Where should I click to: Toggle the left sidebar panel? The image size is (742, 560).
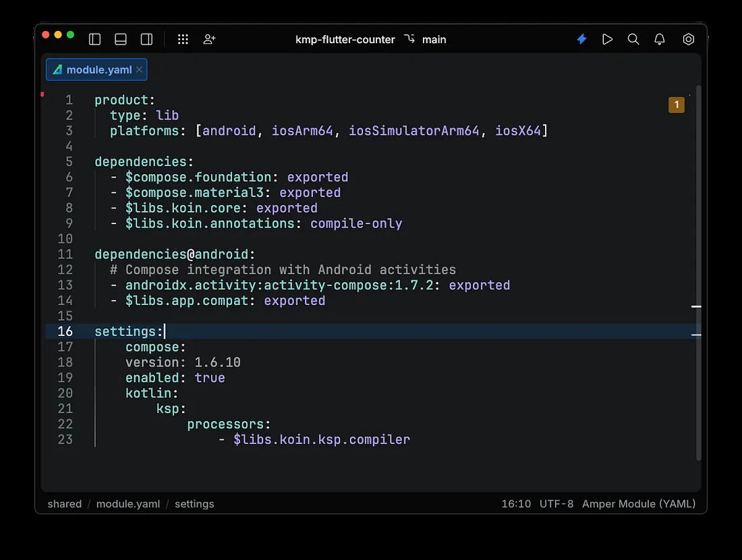tap(94, 39)
